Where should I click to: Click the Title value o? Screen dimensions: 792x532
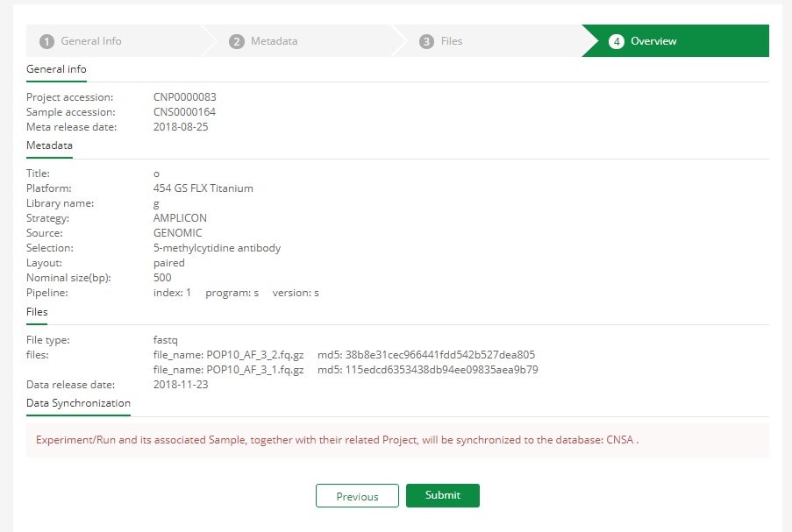pyautogui.click(x=157, y=174)
